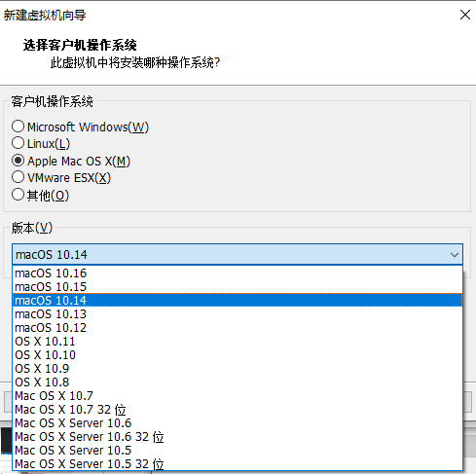The height and width of the screenshot is (474, 476).
Task: Select OS X 10.11 version entry
Action: click(238, 342)
